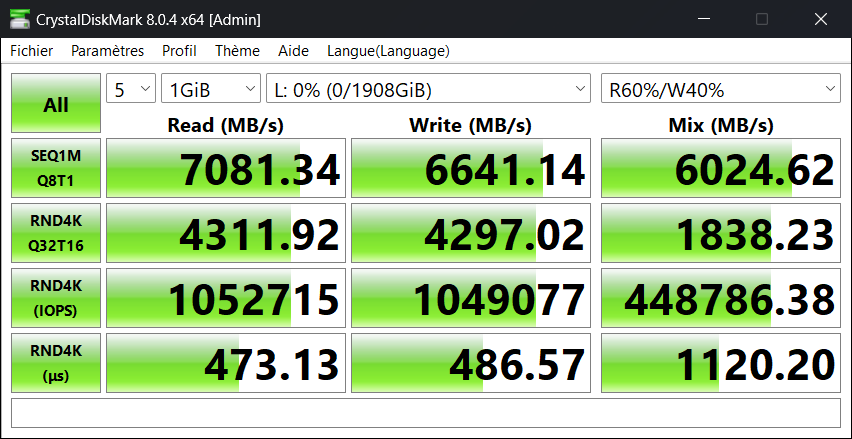Run the SEQ1M Q8T1 test
852x439 pixels.
(x=56, y=169)
